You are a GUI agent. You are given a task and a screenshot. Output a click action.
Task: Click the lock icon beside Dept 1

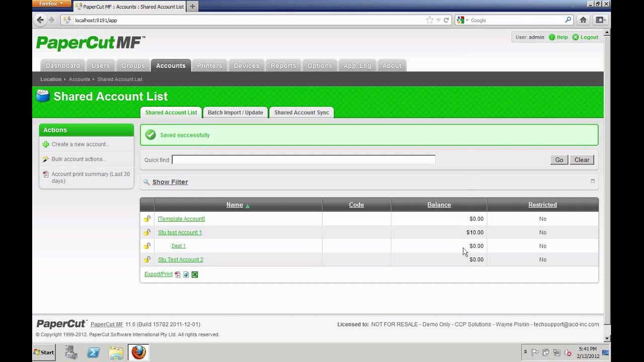[147, 246]
